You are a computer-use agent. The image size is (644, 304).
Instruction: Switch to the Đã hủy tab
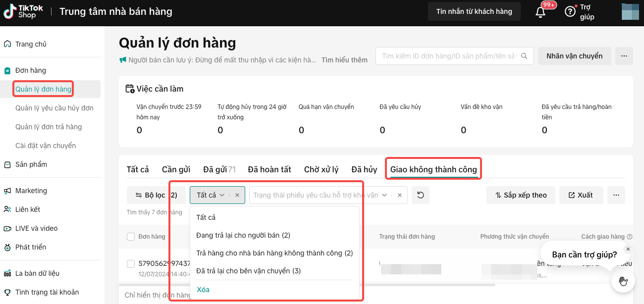364,169
